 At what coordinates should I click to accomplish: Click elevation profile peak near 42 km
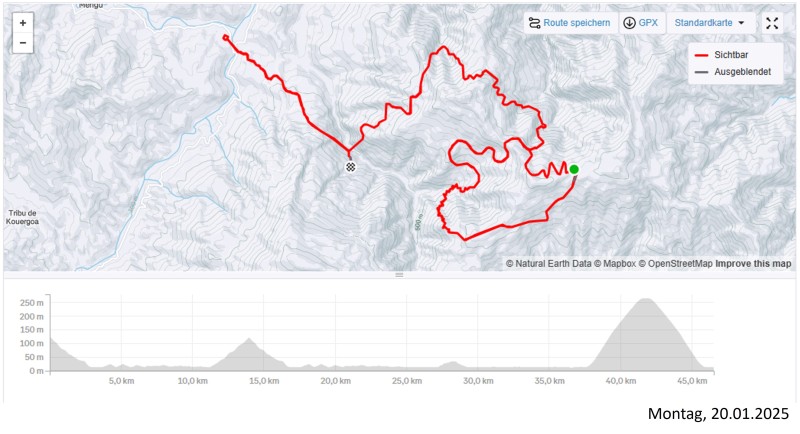tap(646, 300)
